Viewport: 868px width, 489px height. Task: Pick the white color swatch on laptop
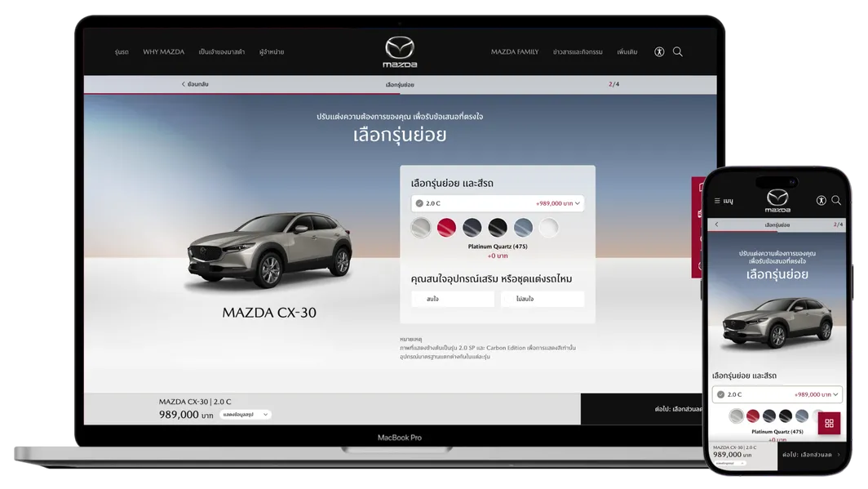[548, 228]
